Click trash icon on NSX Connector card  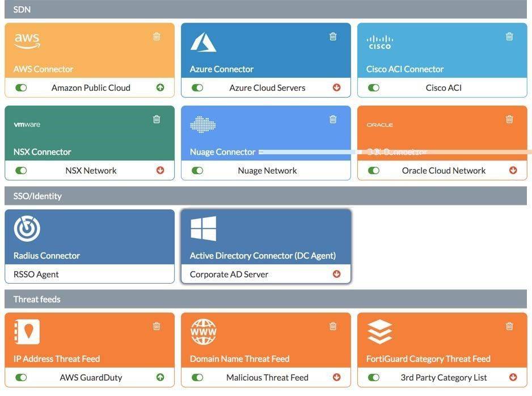pyautogui.click(x=157, y=119)
